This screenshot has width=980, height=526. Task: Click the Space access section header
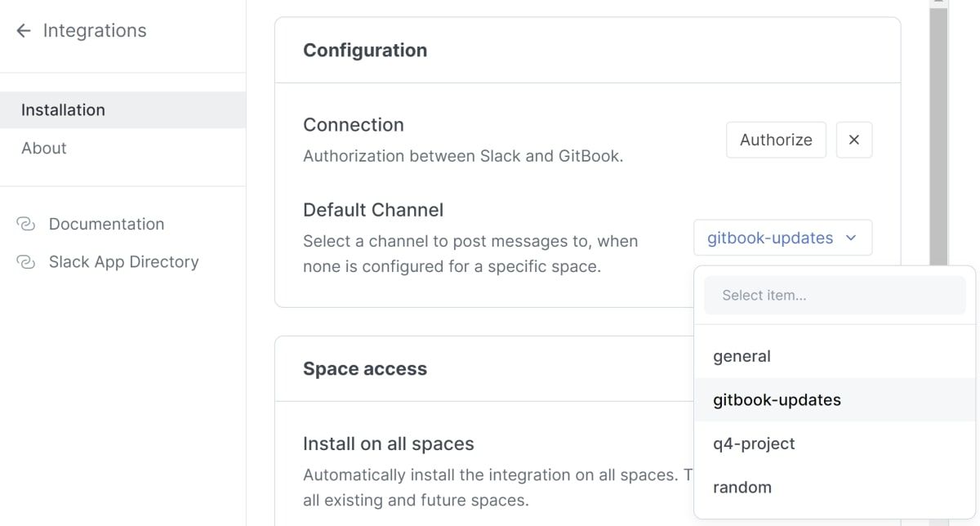pyautogui.click(x=364, y=368)
